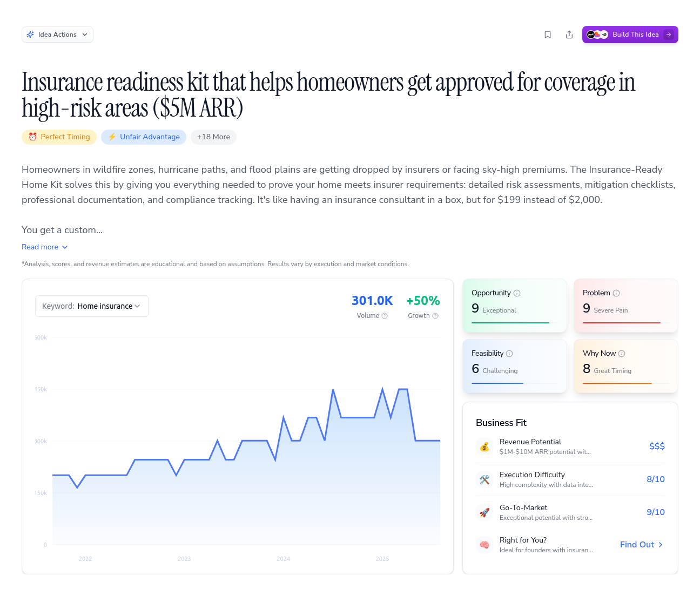700x596 pixels.
Task: Open the Go-To-Market row
Action: [x=570, y=512]
